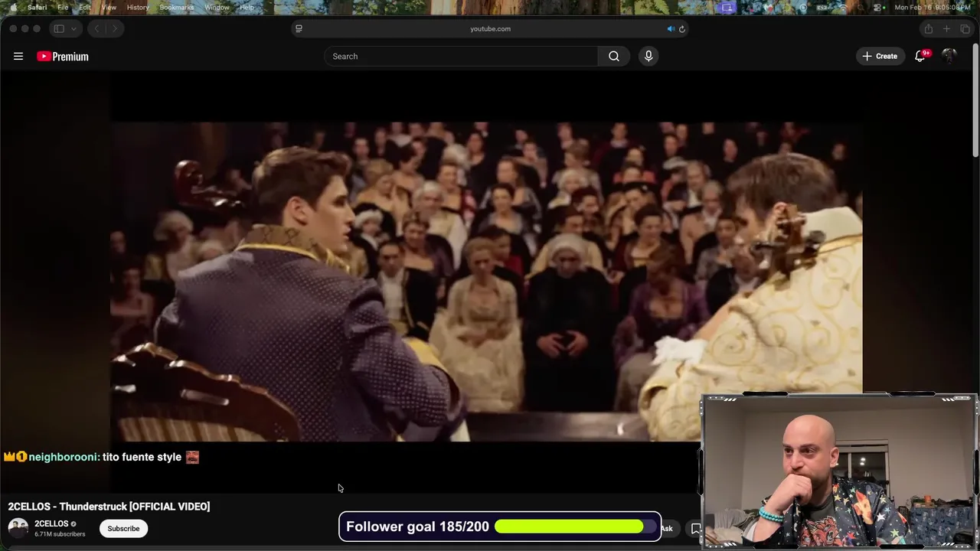The image size is (980, 551).
Task: Open the Window menu
Action: pyautogui.click(x=217, y=7)
